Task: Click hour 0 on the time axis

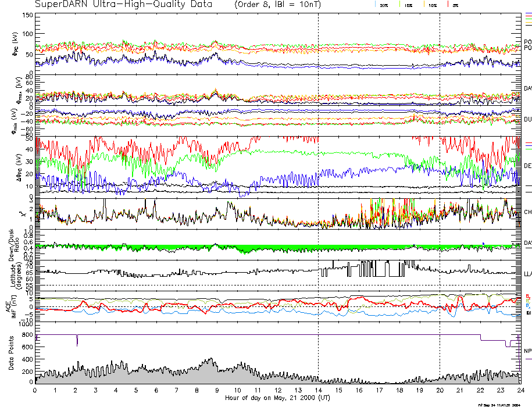Action: pos(35,390)
